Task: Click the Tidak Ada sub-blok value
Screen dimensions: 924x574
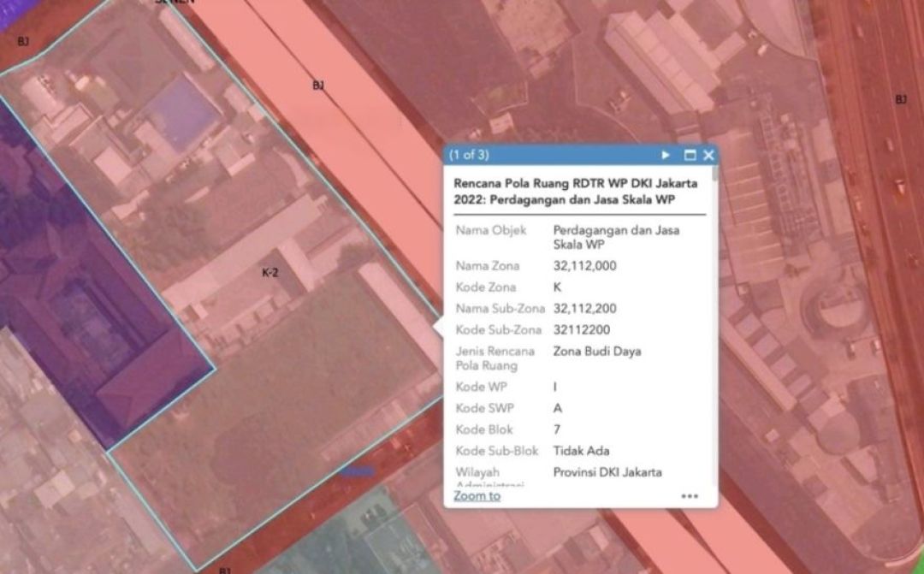Action: pos(581,451)
